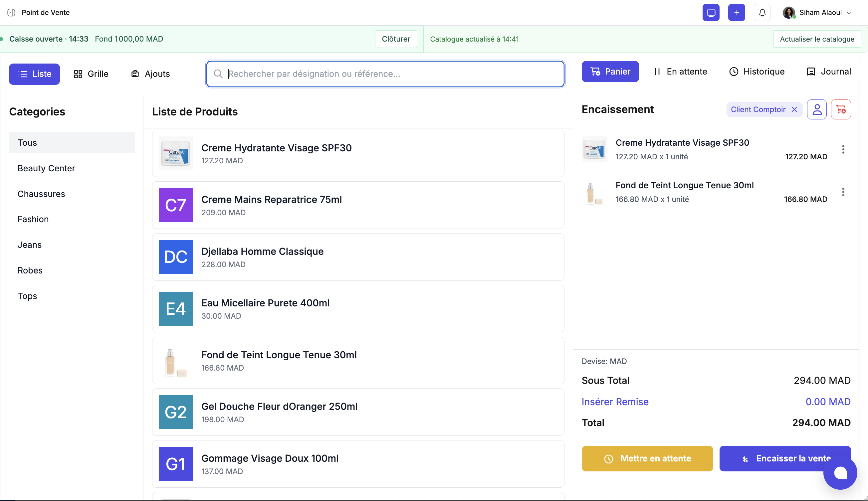The width and height of the screenshot is (868, 501).
Task: Add Eau Micellaire Purete 400ml to cart
Action: click(x=358, y=309)
